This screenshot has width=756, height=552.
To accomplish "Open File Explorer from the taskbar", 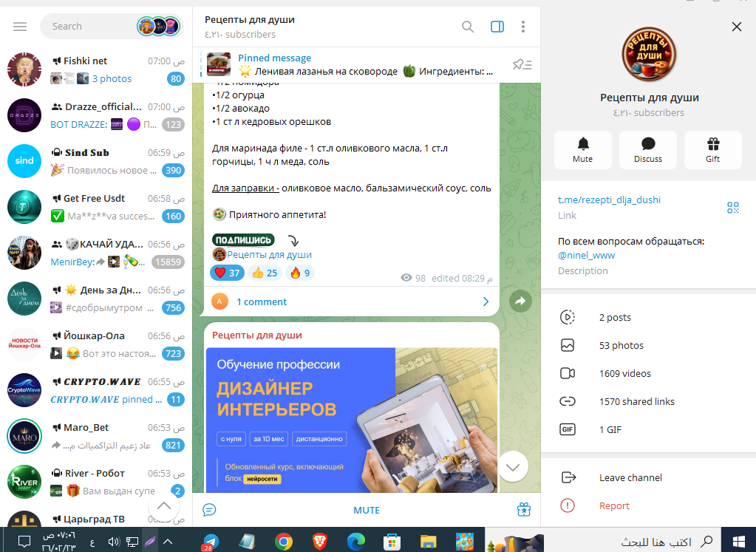I will [x=428, y=542].
